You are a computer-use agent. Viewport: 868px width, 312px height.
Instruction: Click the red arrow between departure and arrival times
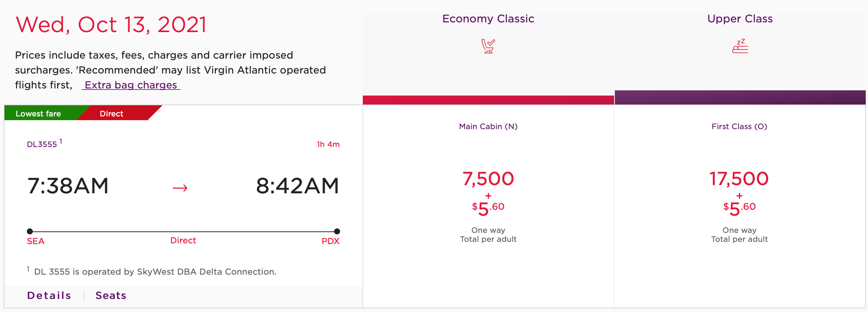click(180, 188)
